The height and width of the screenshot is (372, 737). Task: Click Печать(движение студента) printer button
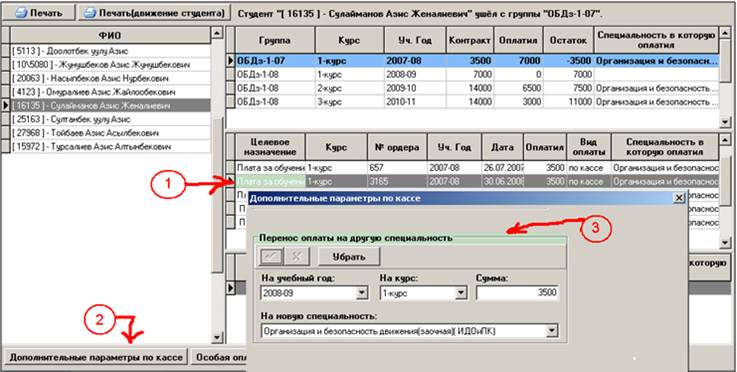click(x=155, y=13)
